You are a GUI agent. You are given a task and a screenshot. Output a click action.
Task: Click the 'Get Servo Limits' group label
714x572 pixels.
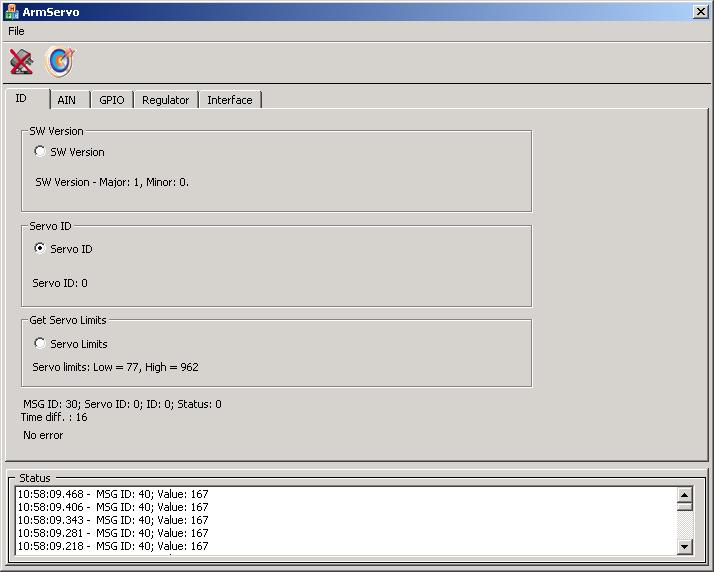click(68, 320)
